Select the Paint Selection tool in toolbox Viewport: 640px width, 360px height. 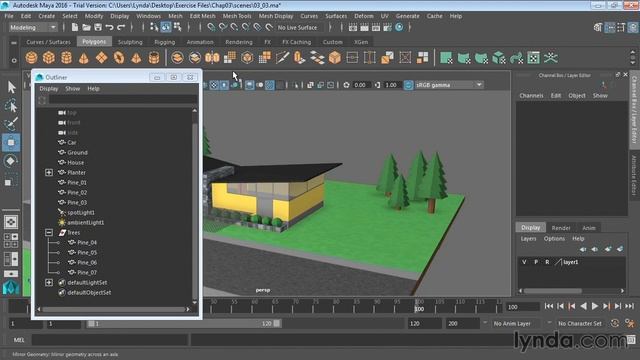coord(11,124)
